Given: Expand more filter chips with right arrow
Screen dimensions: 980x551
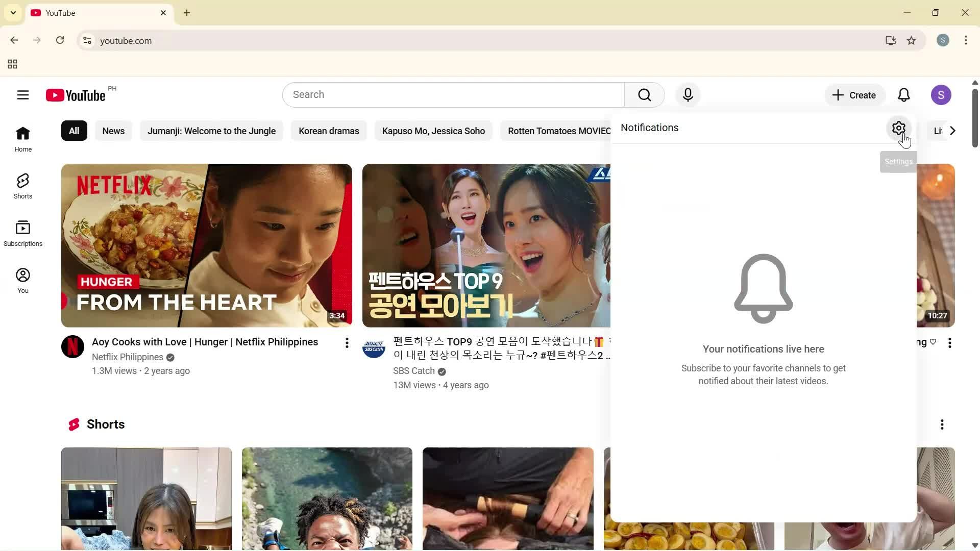Looking at the screenshot, I should point(951,131).
